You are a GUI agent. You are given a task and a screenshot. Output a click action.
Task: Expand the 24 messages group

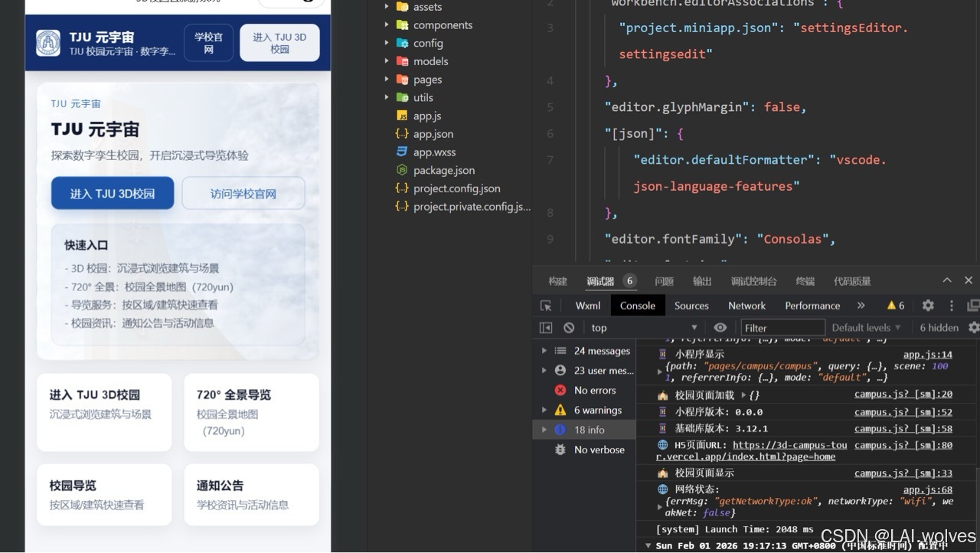544,351
